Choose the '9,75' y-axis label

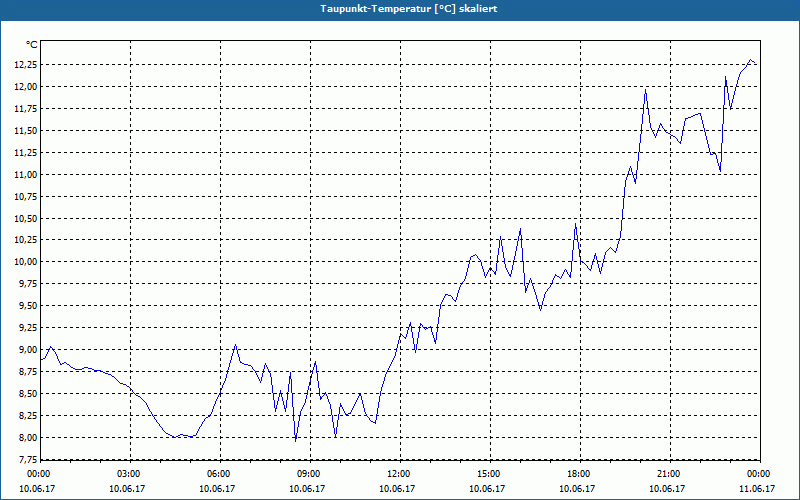pos(29,284)
